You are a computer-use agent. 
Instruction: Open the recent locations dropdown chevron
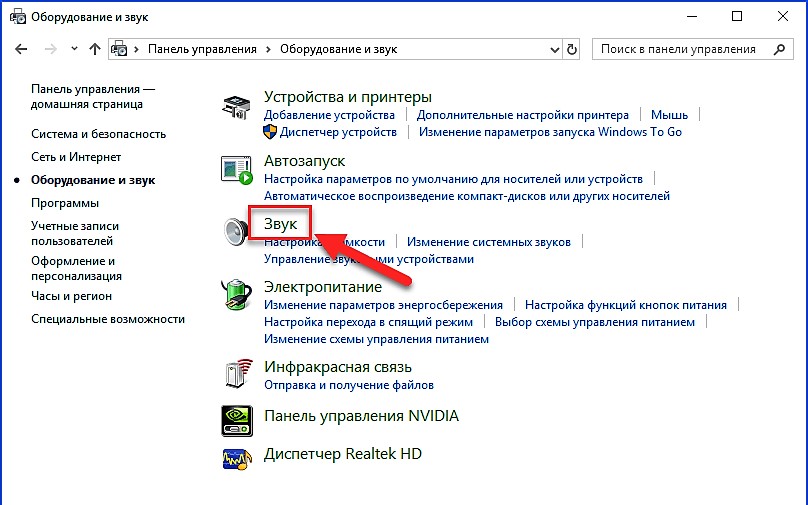point(72,49)
